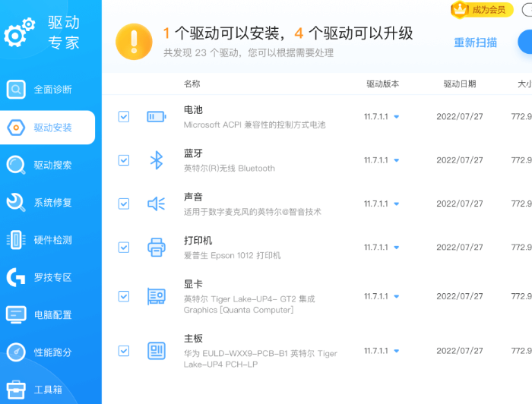Click 重新扫描 to rescan drivers
The width and height of the screenshot is (532, 404).
pyautogui.click(x=476, y=43)
